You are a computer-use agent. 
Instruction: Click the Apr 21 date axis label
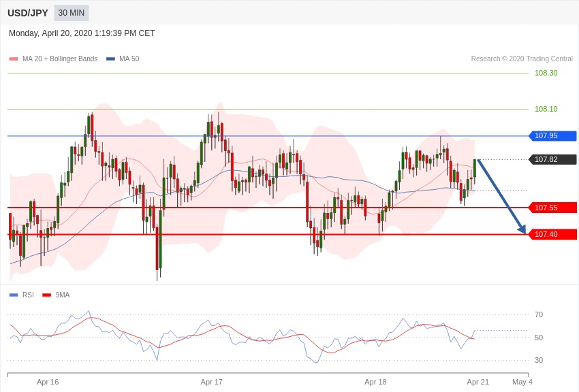pos(478,382)
